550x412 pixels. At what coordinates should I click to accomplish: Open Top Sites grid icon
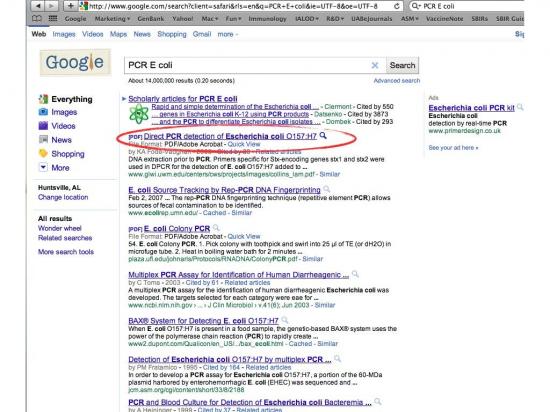click(53, 19)
